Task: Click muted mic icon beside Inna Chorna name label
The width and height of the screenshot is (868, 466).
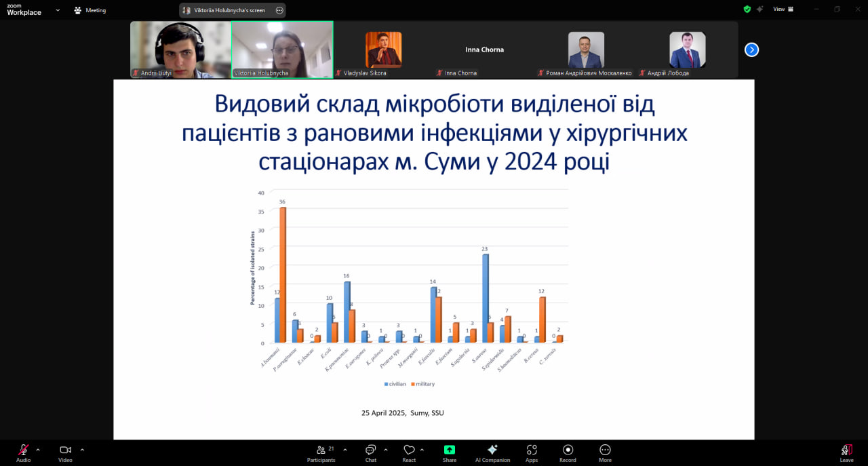Action: click(x=440, y=73)
